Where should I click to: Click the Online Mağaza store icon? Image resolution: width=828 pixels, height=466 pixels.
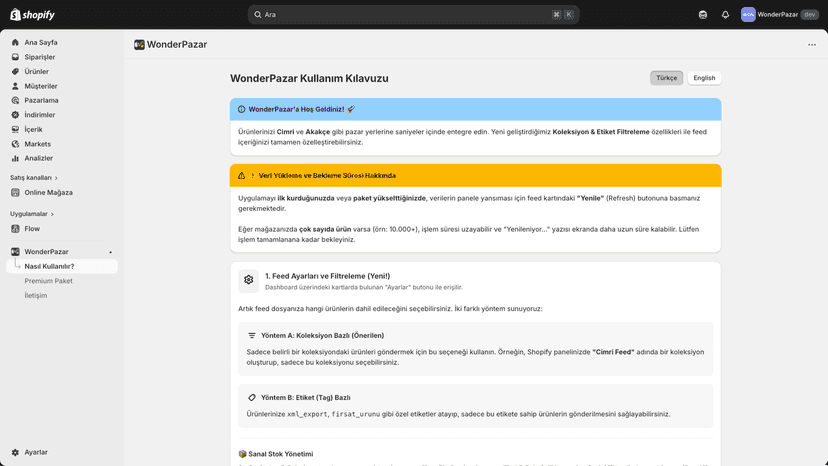point(15,193)
